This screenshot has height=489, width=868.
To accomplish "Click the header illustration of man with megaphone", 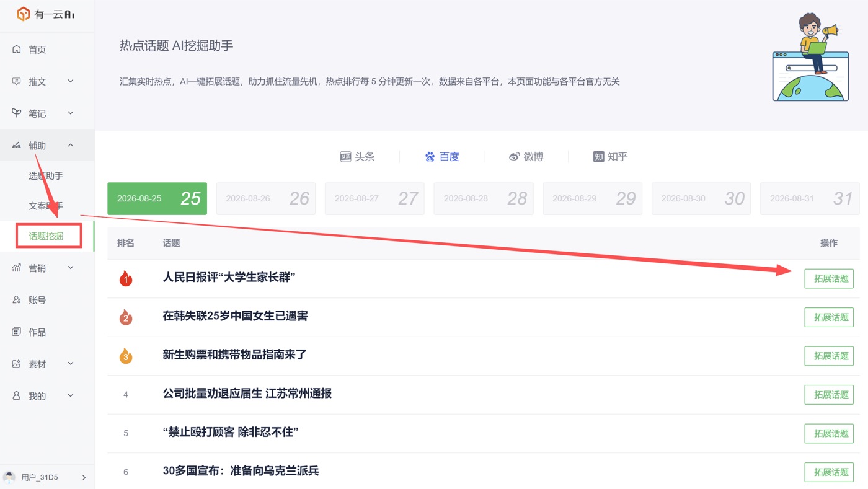I will pos(810,57).
